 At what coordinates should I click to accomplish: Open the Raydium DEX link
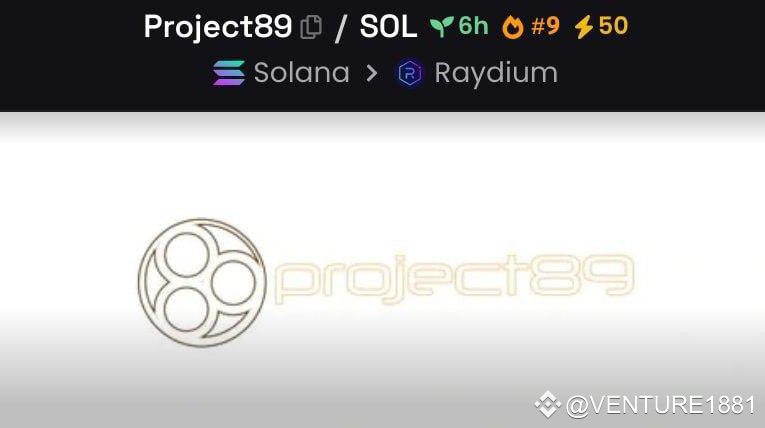496,73
